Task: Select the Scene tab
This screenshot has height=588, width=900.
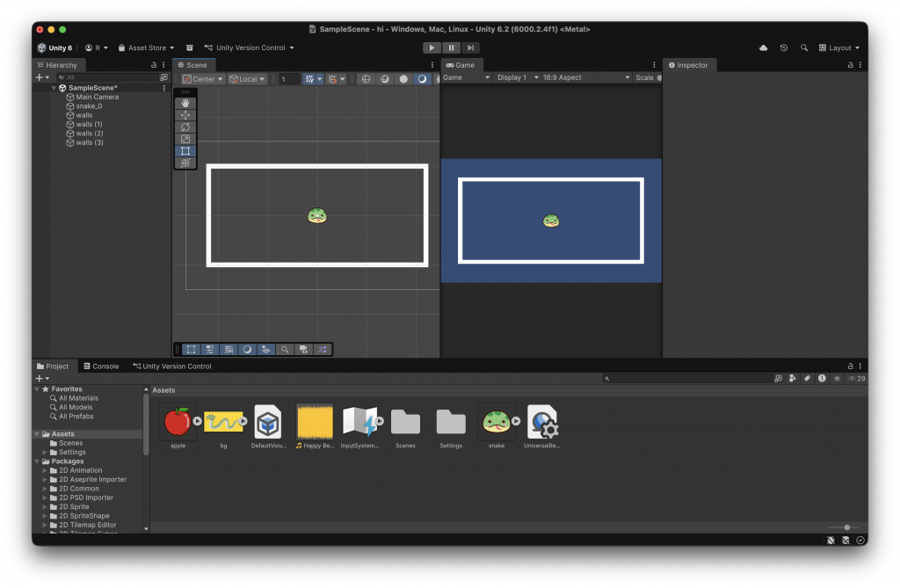Action: [x=192, y=65]
